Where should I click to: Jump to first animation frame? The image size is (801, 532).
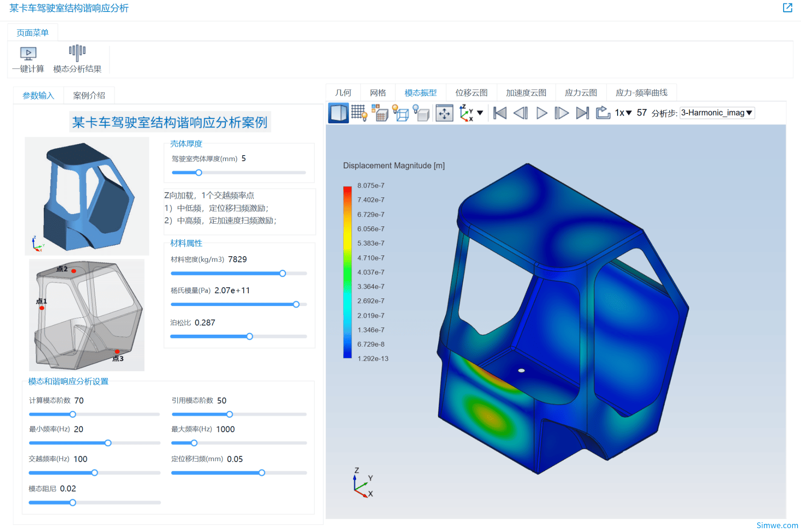point(499,113)
